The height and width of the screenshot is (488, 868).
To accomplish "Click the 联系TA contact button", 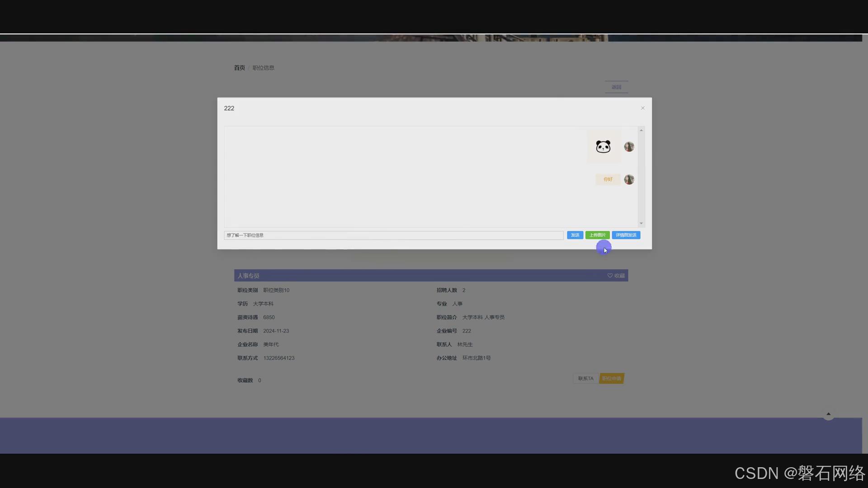I will tap(585, 379).
